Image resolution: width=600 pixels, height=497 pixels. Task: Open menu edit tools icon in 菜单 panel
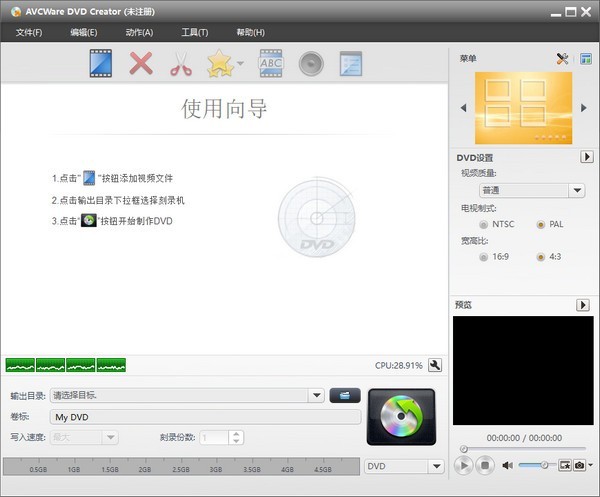(562, 59)
